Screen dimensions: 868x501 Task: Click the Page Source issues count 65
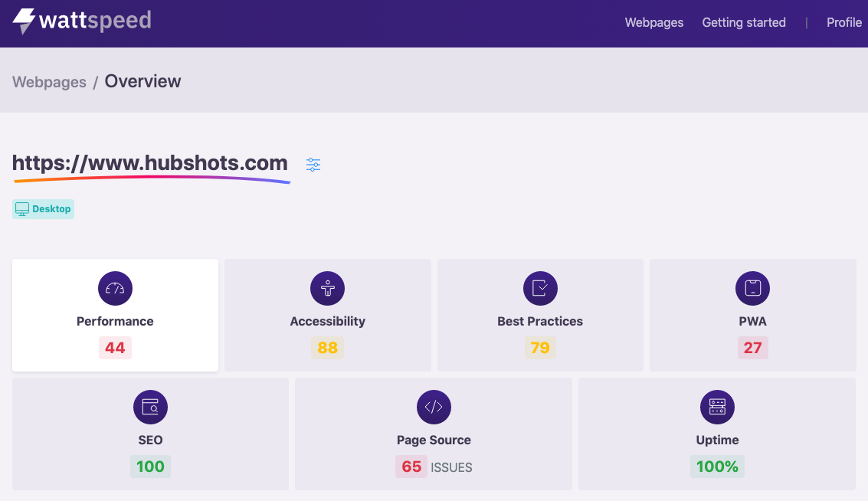[x=411, y=466]
